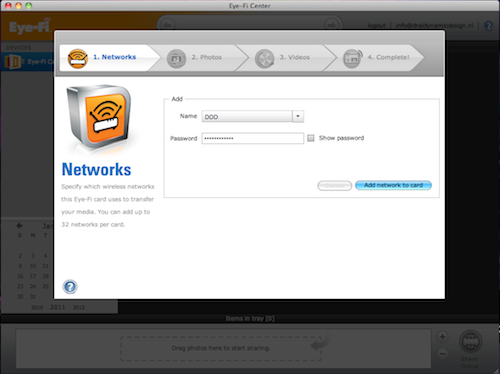Screen dimensions: 500x374
Task: Click the Cancel button
Action: pos(334,186)
